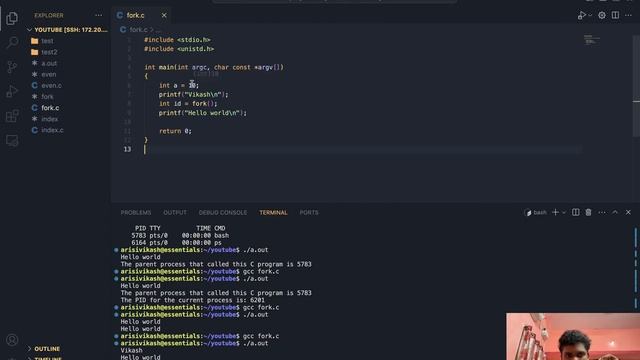Maximize the panel with chevron up
The width and height of the screenshot is (640, 360).
[x=615, y=212]
